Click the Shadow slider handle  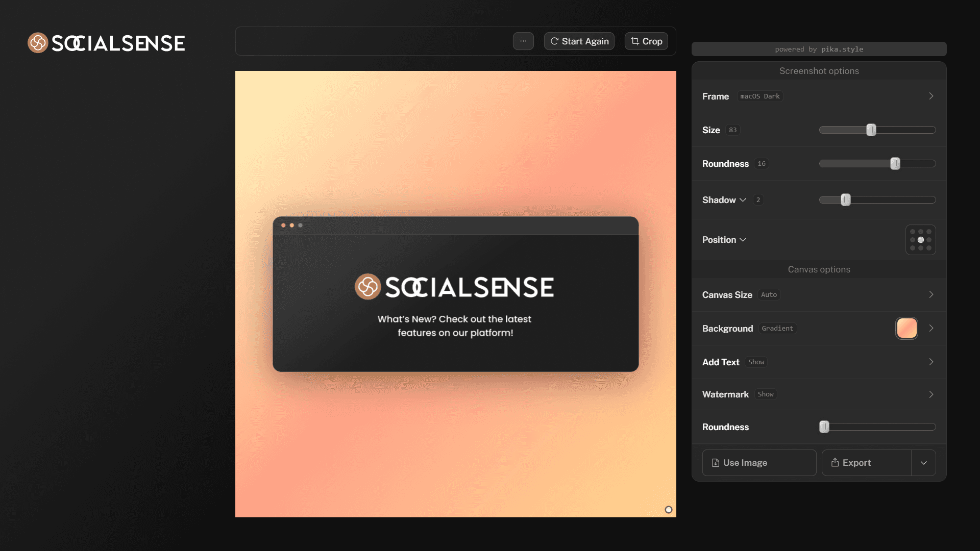pos(846,200)
